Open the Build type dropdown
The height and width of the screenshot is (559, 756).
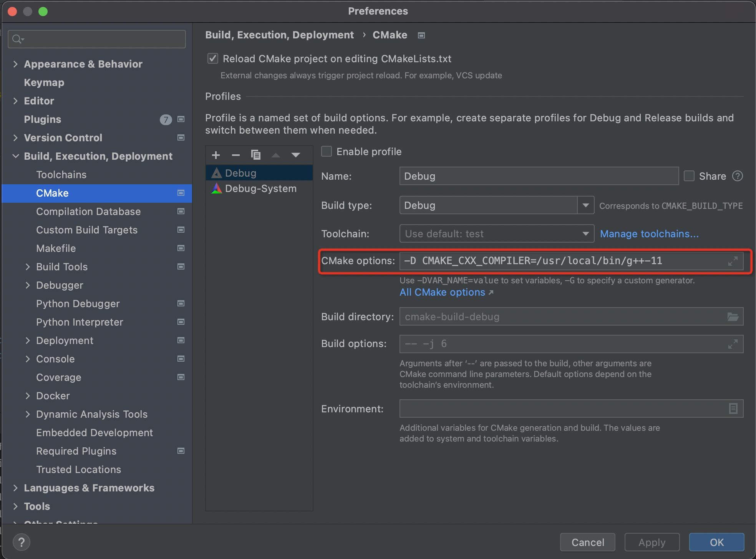pos(585,205)
